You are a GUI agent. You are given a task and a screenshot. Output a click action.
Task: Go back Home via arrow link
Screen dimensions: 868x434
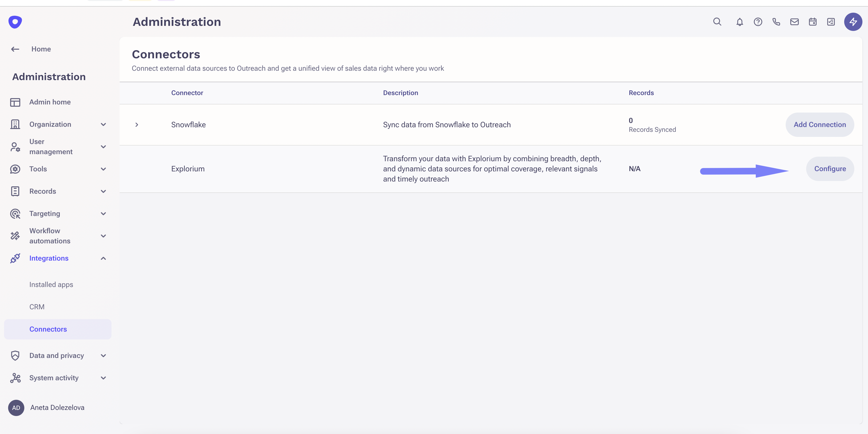[15, 49]
